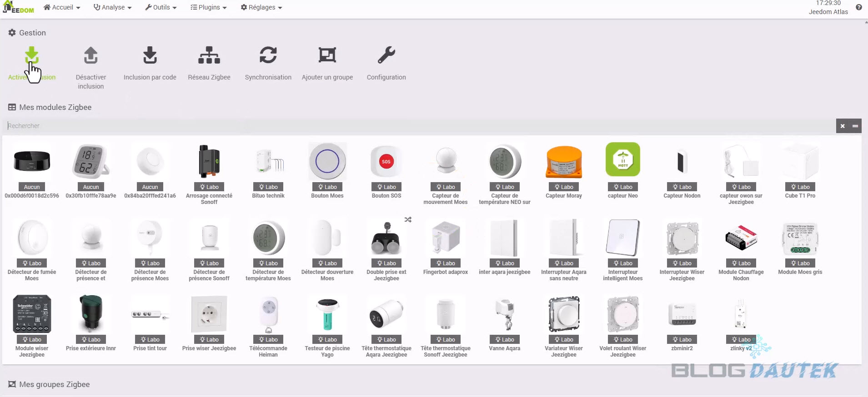Screen dimensions: 868x397
Task: Open the Réglages menu
Action: click(x=261, y=7)
